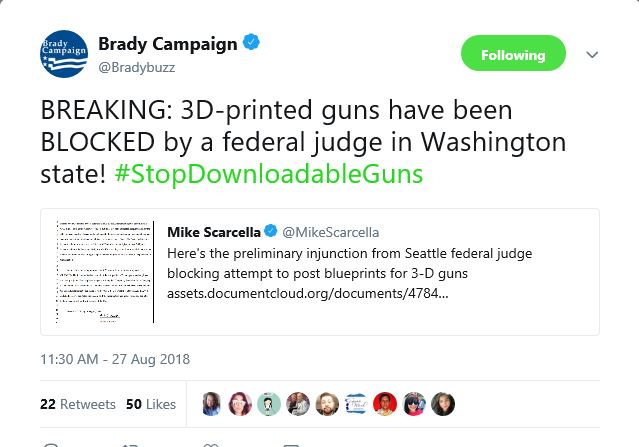The width and height of the screenshot is (639, 447).
Task: Open the #StopDownloadableGuns hashtag
Action: coord(269,174)
